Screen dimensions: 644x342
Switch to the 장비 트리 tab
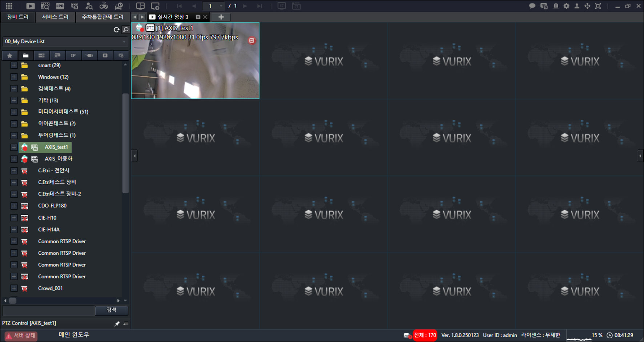point(17,17)
